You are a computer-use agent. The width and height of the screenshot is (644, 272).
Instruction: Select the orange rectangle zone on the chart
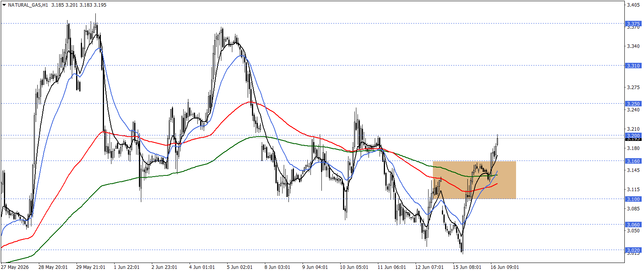pyautogui.click(x=474, y=180)
